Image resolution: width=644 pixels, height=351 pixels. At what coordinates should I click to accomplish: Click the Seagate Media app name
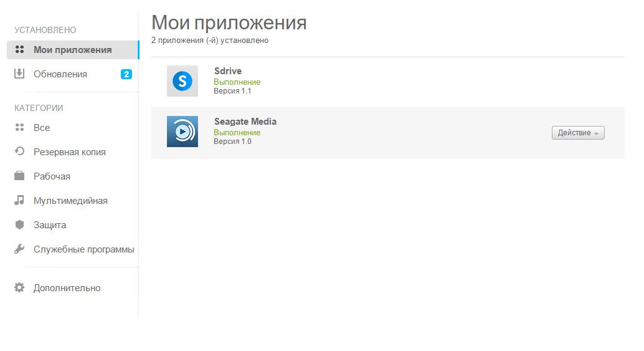(x=245, y=122)
